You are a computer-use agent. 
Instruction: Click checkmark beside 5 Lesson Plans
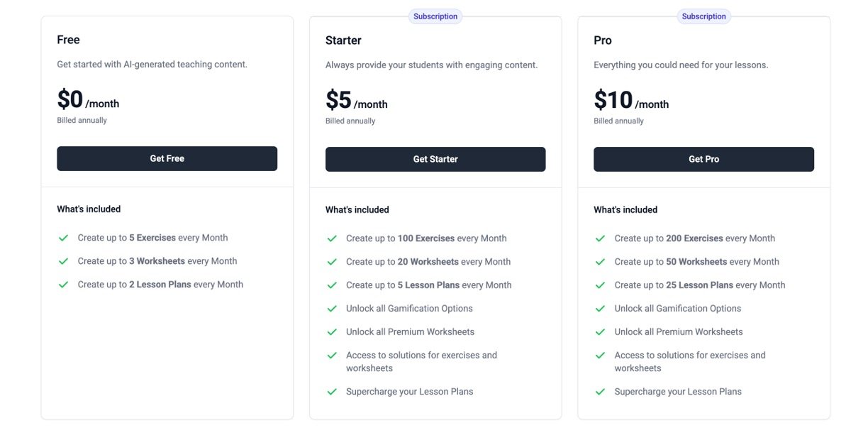coord(332,286)
